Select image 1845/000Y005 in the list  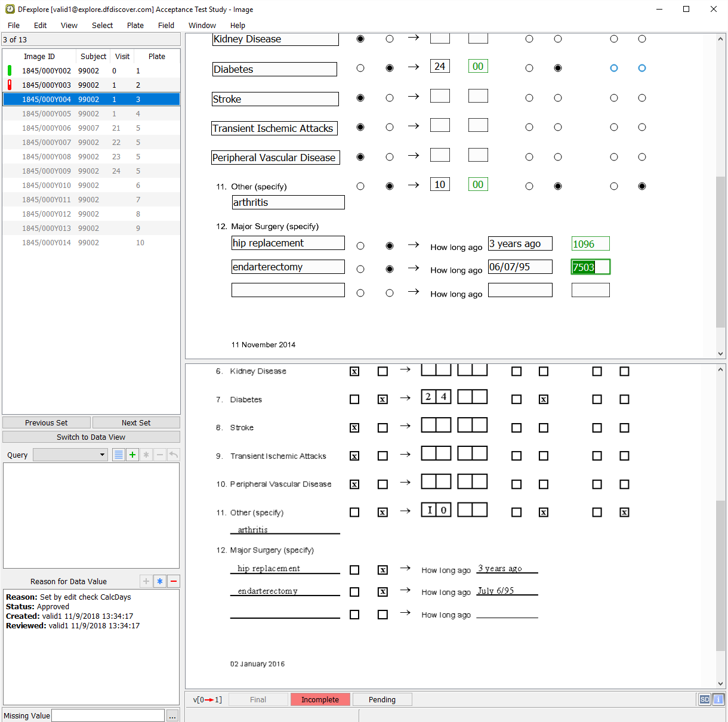click(47, 113)
